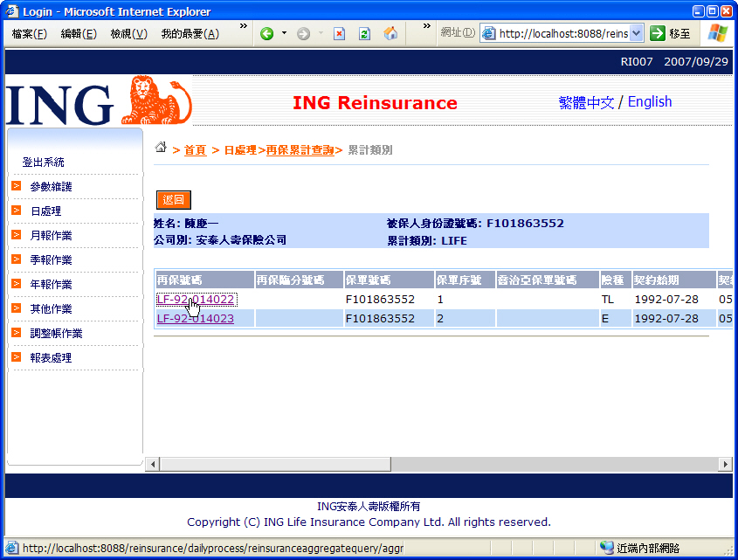Open reinsurance record LF-92-014022
The image size is (738, 560).
pos(196,300)
